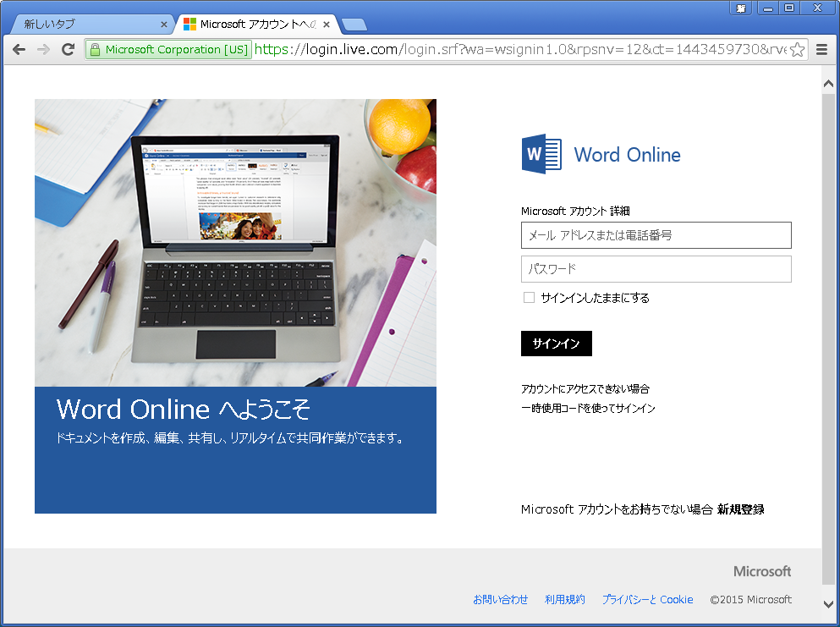Click the Word Online logo icon
This screenshot has width=840, height=627.
(541, 154)
